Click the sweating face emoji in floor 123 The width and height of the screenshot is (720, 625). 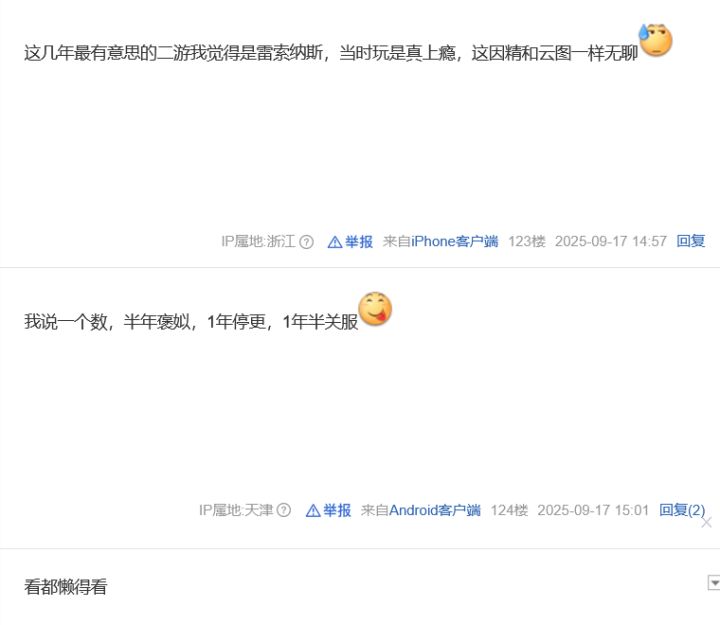click(655, 40)
